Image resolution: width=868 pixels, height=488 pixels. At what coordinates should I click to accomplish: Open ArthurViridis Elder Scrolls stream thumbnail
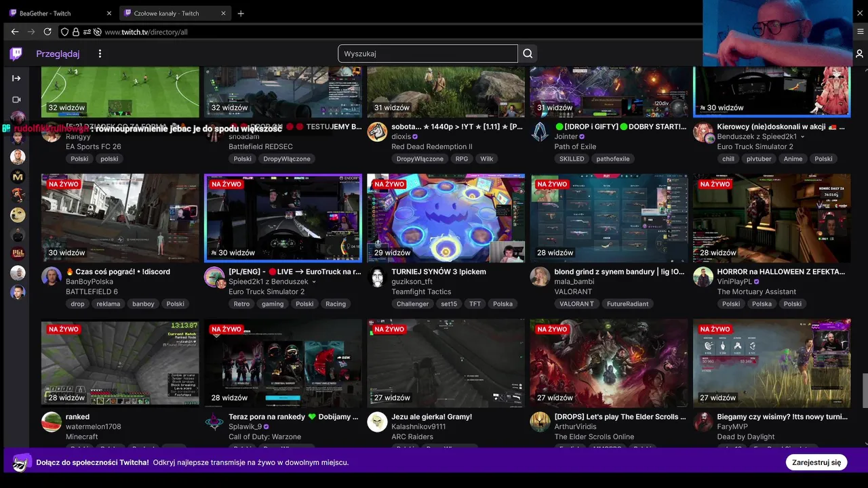point(609,363)
